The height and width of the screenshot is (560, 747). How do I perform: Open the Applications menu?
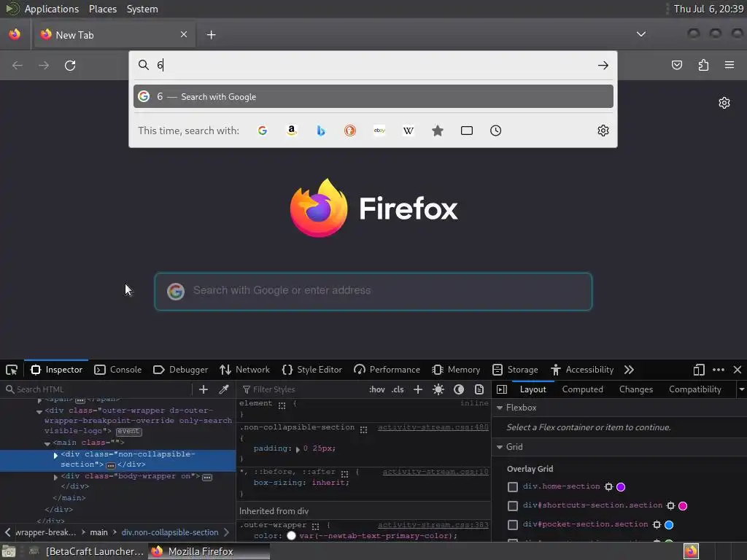52,9
